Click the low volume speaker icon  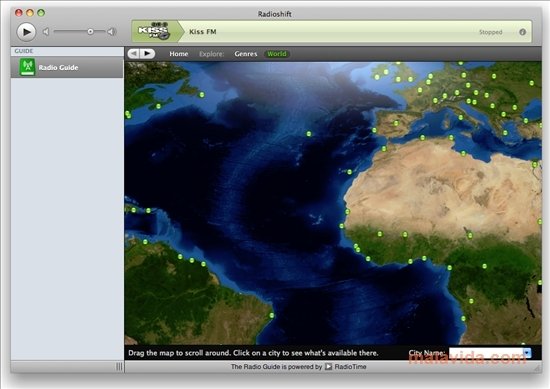click(46, 32)
